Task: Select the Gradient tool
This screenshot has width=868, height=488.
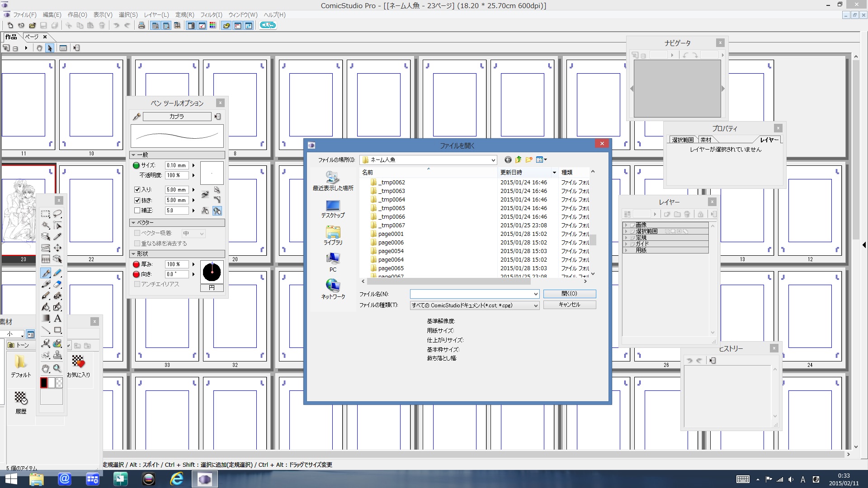Action: pos(46,319)
